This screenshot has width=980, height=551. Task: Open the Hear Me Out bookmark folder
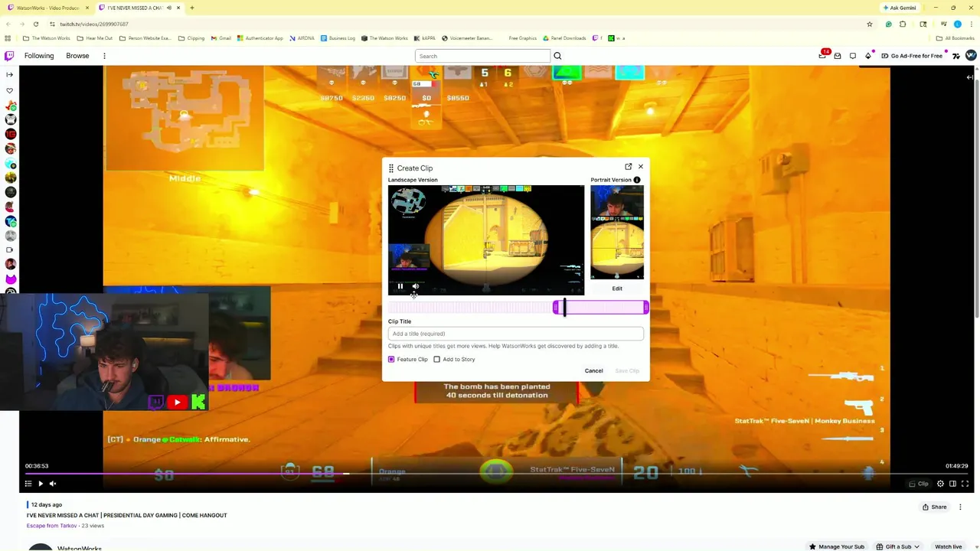(x=95, y=38)
